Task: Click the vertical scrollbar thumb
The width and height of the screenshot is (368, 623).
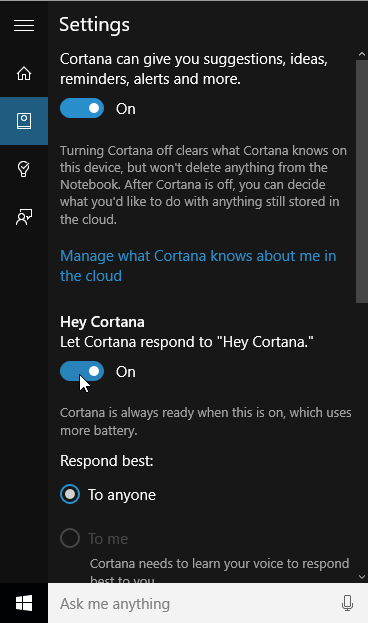Action: pyautogui.click(x=362, y=182)
